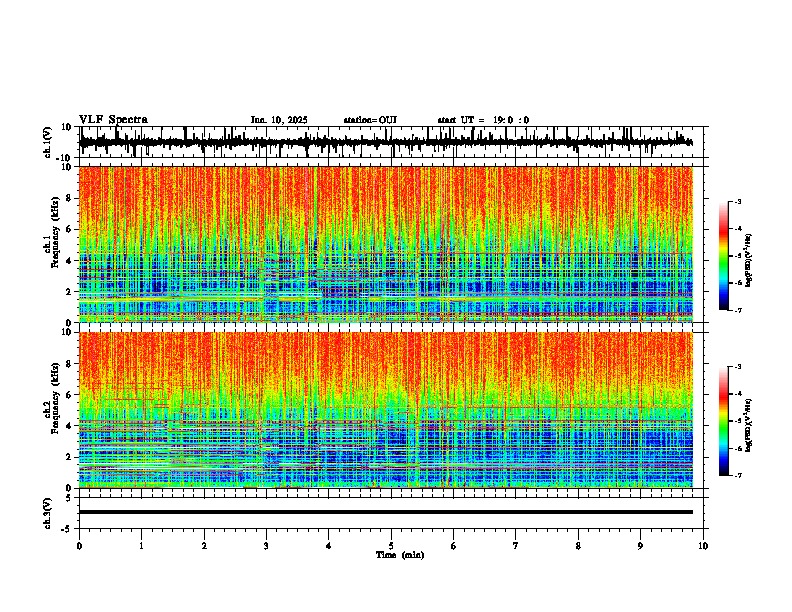Screen dimensions: 792x612
Task: Select the "Jan. 10, 2025" date label
Action: point(279,120)
